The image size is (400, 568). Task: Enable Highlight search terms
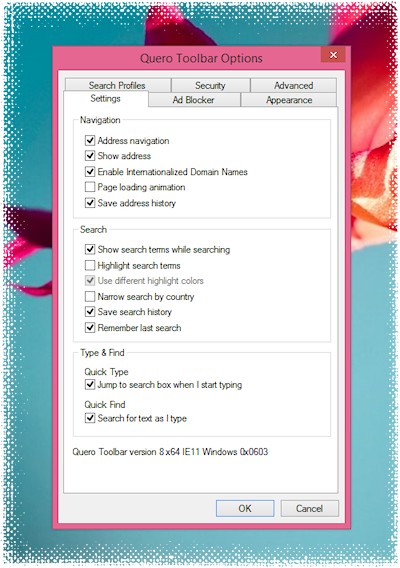pyautogui.click(x=90, y=265)
